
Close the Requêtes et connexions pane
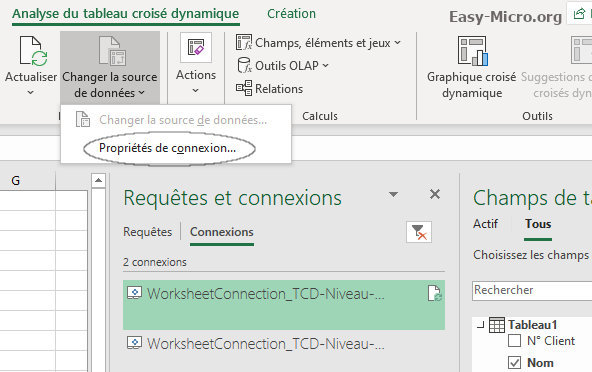435,194
